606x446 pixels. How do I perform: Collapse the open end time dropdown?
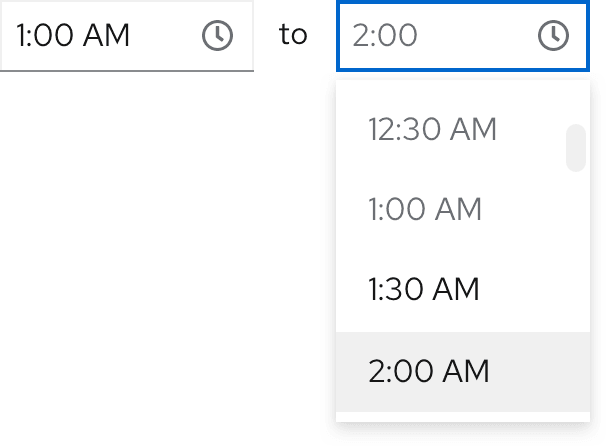tap(553, 36)
